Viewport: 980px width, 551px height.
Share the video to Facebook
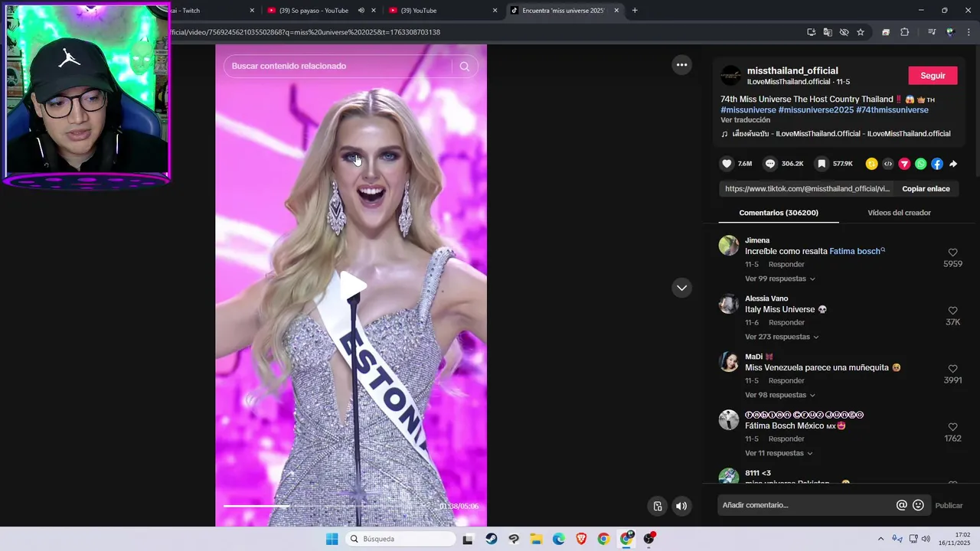click(x=937, y=164)
